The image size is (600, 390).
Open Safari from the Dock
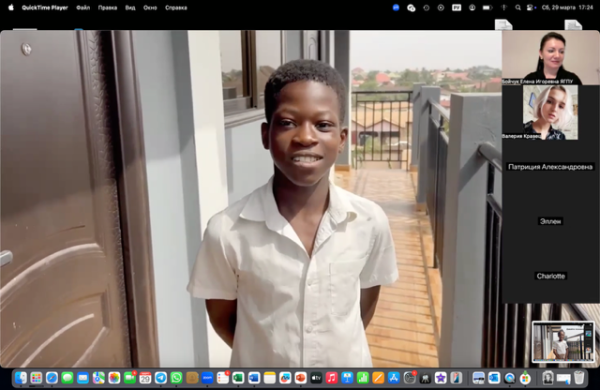pos(52,378)
